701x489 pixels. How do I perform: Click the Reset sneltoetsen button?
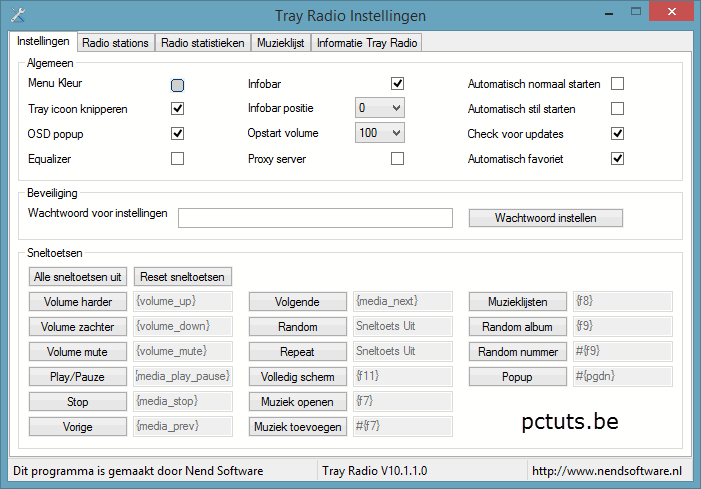183,276
